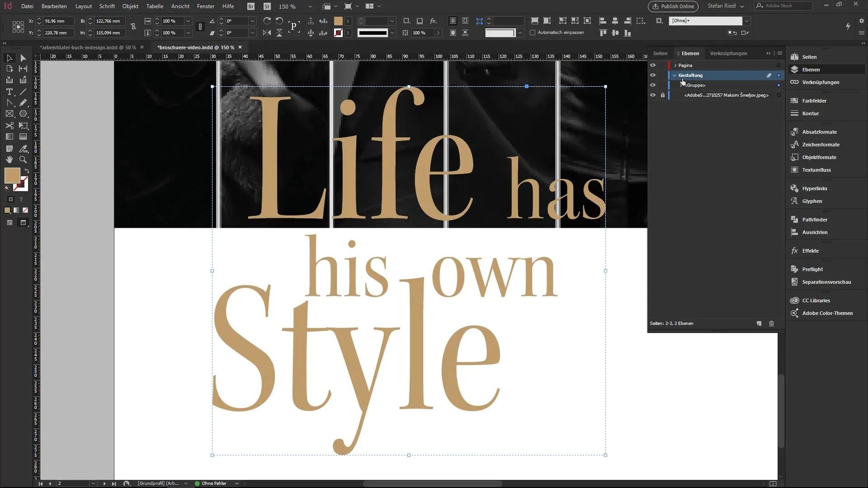Open Bridge (Br) icon
Image resolution: width=868 pixels, height=488 pixels.
click(x=251, y=6)
